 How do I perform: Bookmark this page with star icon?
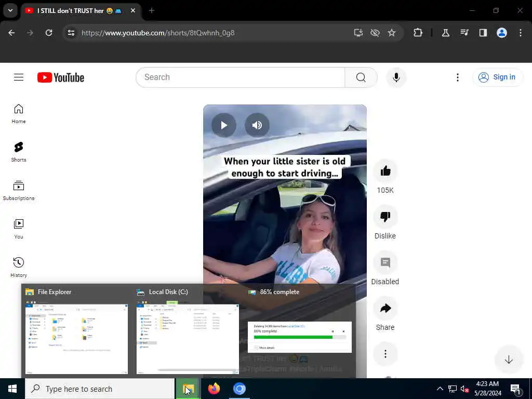coord(392,33)
